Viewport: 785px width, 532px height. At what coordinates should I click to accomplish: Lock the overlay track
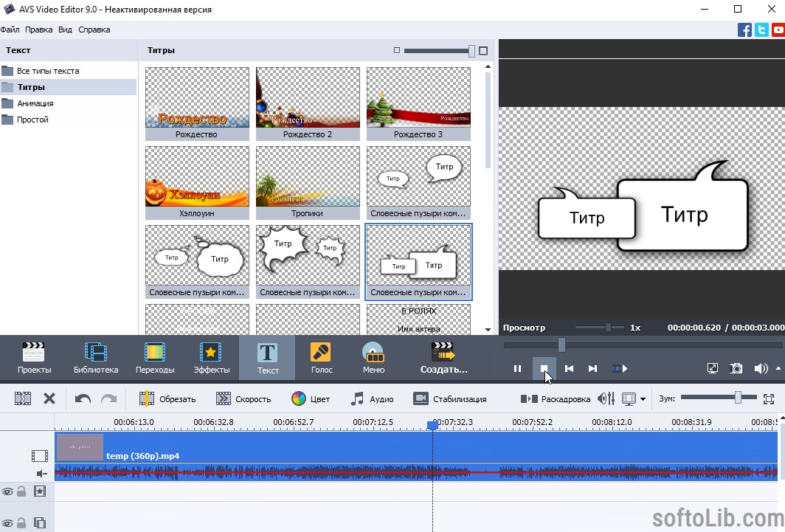coord(21,523)
